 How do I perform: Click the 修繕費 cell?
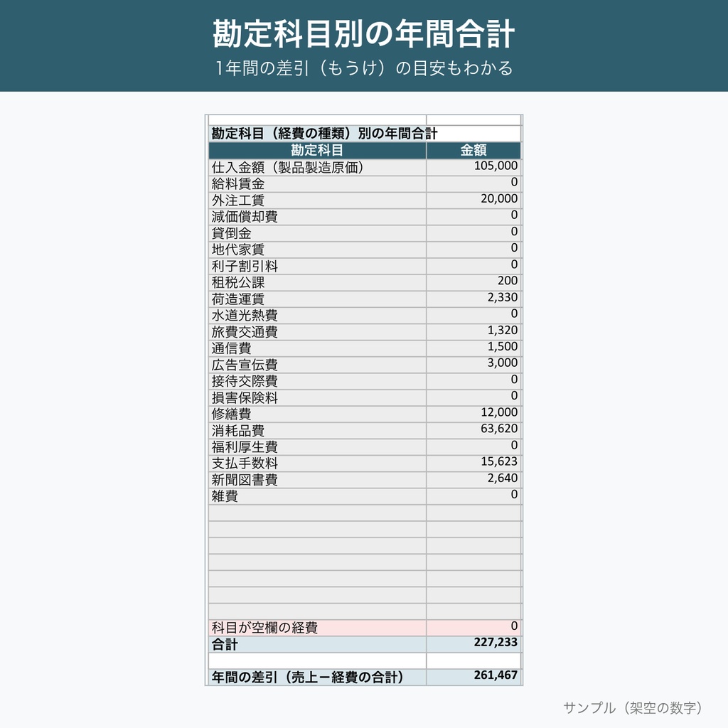pyautogui.click(x=317, y=414)
